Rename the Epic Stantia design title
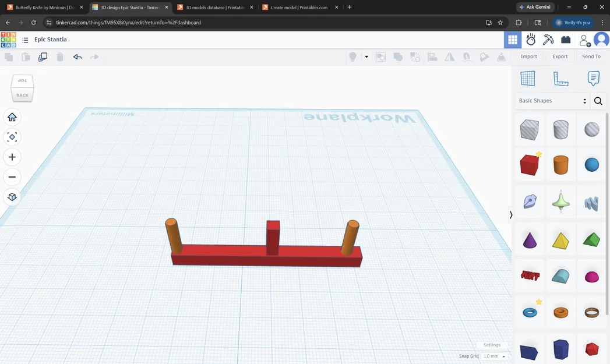 coord(51,39)
